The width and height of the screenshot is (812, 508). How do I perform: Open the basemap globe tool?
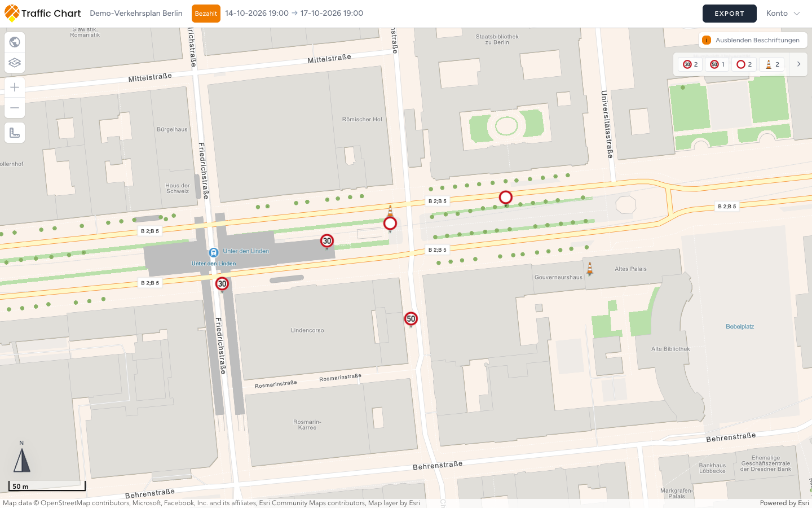click(x=15, y=42)
